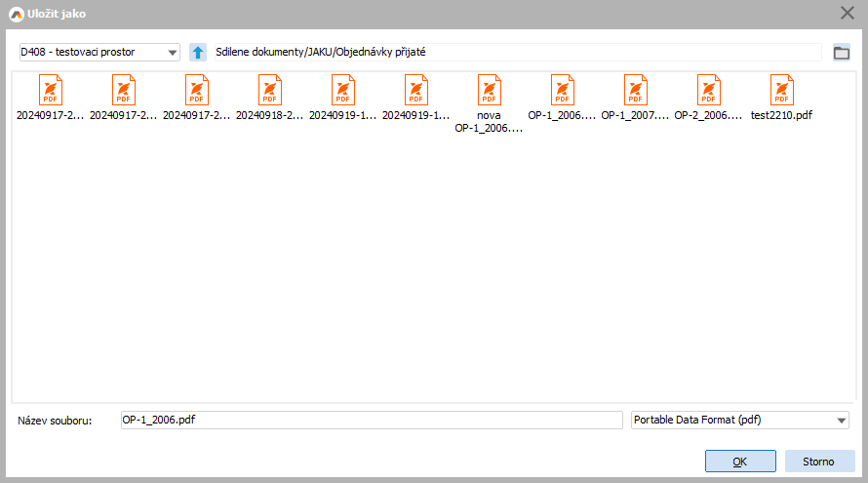Click the Sdilene dokumenty path field

[517, 53]
